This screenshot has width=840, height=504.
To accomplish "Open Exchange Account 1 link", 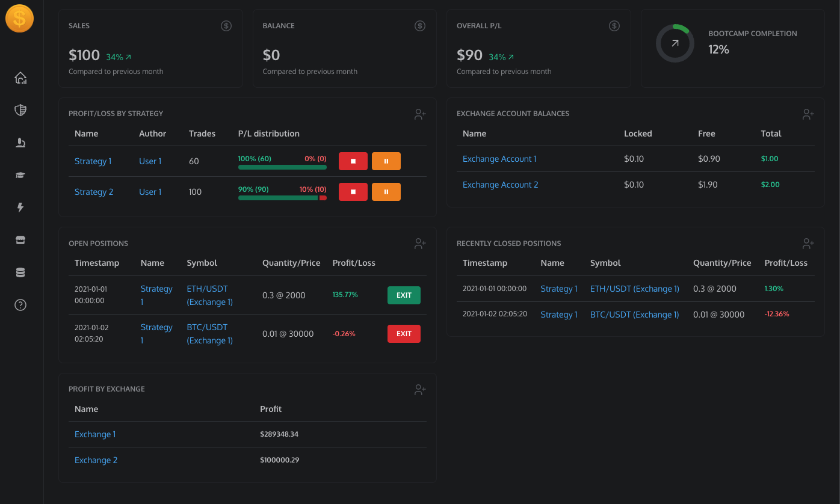I will click(499, 159).
